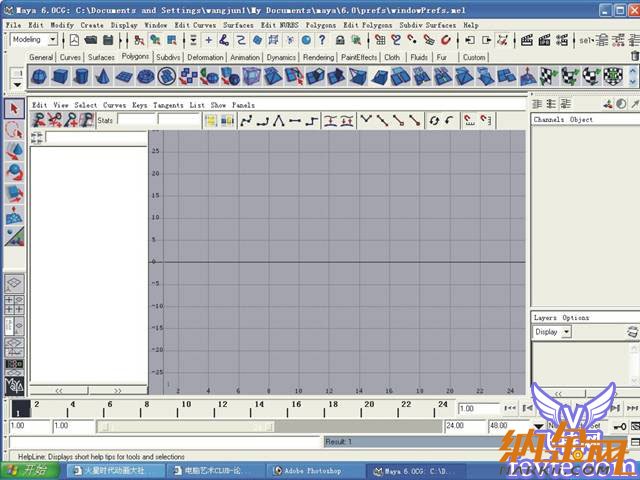This screenshot has height=480, width=640.
Task: Click the single perspective view layout icon
Action: [x=14, y=283]
